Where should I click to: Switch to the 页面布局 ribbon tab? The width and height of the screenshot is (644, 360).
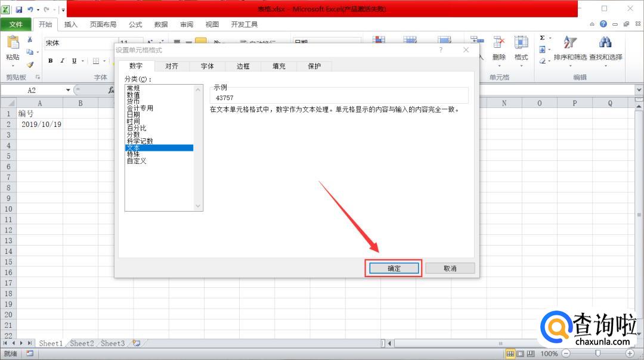click(103, 24)
